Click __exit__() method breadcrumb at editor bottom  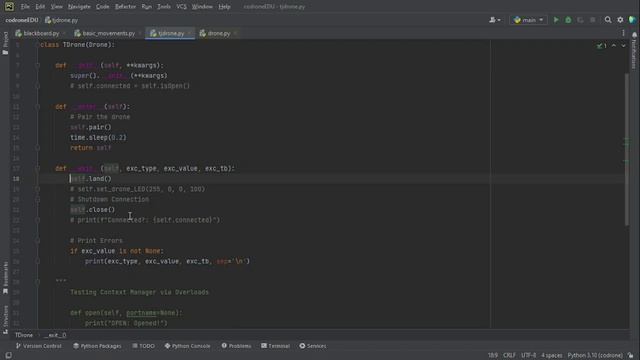pos(55,335)
